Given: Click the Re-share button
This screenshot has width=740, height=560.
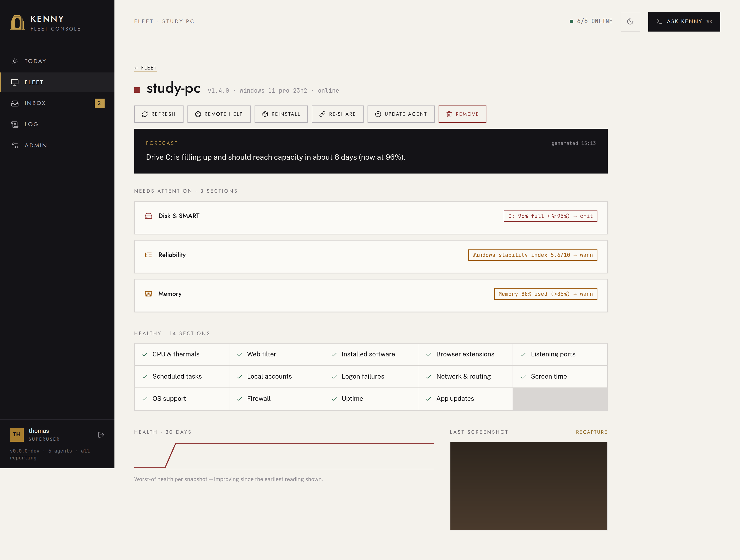Looking at the screenshot, I should pos(337,114).
